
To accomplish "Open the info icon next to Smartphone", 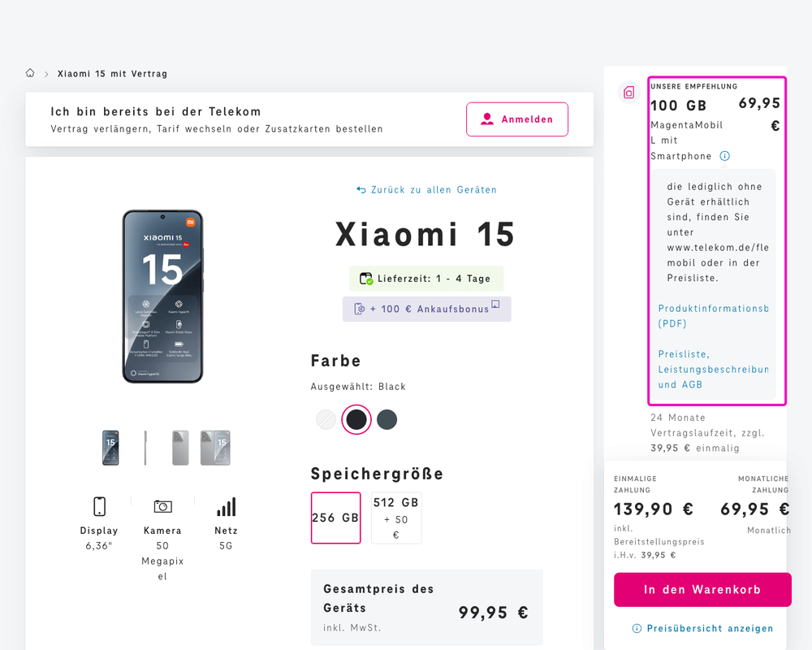I will 724,155.
